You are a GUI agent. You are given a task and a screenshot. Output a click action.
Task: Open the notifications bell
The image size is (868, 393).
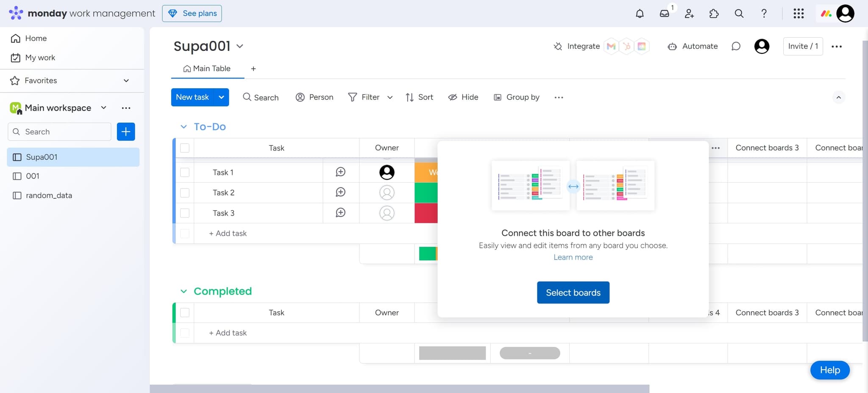(640, 13)
